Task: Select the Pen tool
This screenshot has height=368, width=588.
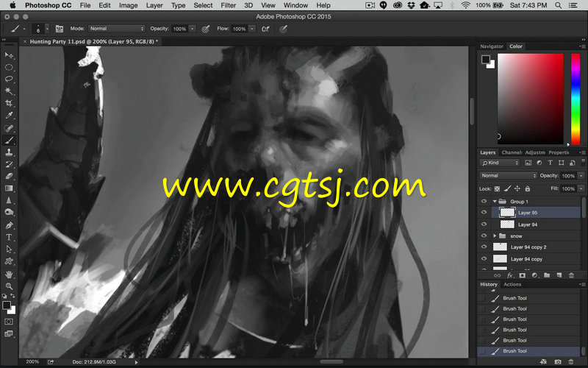Action: 9,225
